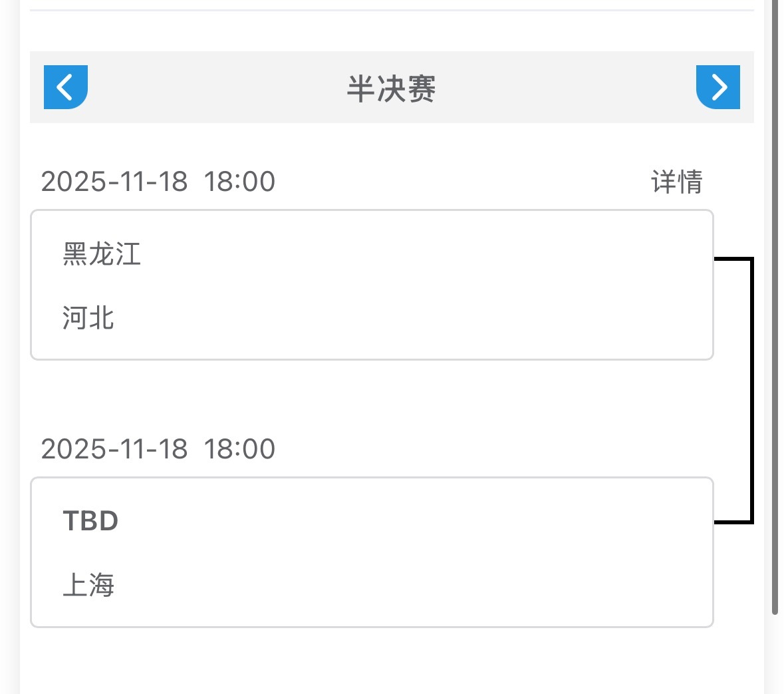Click the blue next-round navigation button
The image size is (784, 694).
(x=718, y=87)
